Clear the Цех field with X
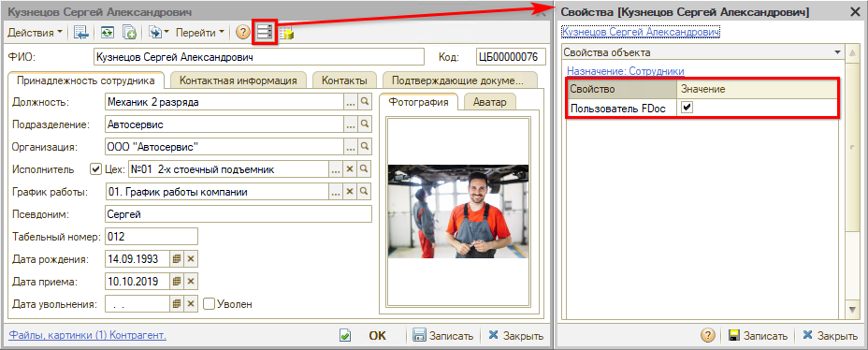 (x=350, y=169)
